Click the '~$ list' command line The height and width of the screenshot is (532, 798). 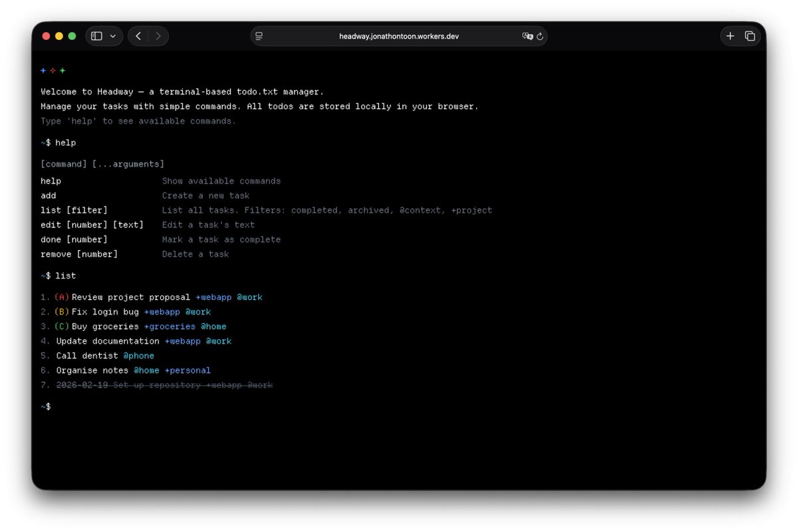[x=59, y=275]
